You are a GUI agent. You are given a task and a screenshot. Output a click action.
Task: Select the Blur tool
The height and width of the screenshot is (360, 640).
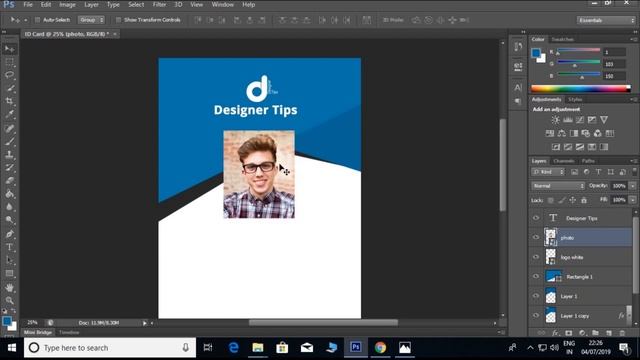[x=9, y=207]
